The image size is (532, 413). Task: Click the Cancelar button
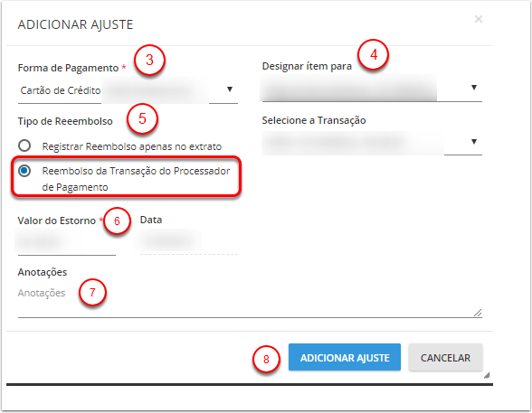(445, 357)
